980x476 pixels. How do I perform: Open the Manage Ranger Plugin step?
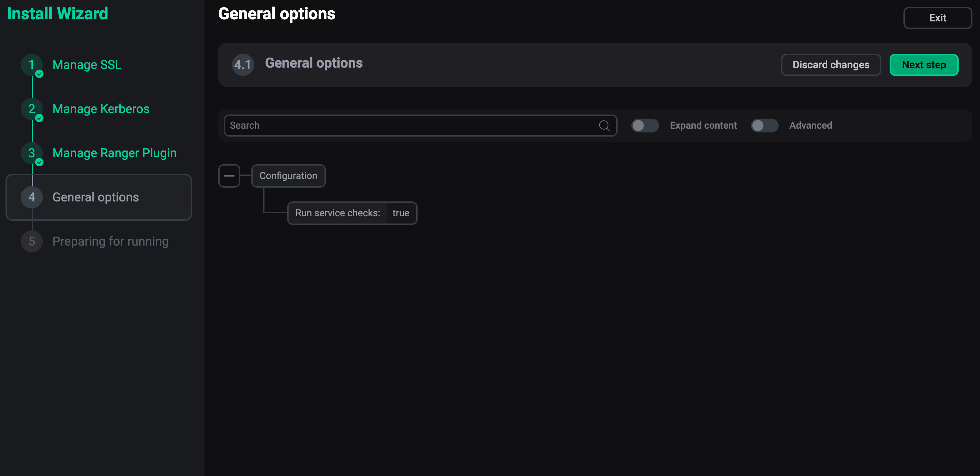point(114,153)
